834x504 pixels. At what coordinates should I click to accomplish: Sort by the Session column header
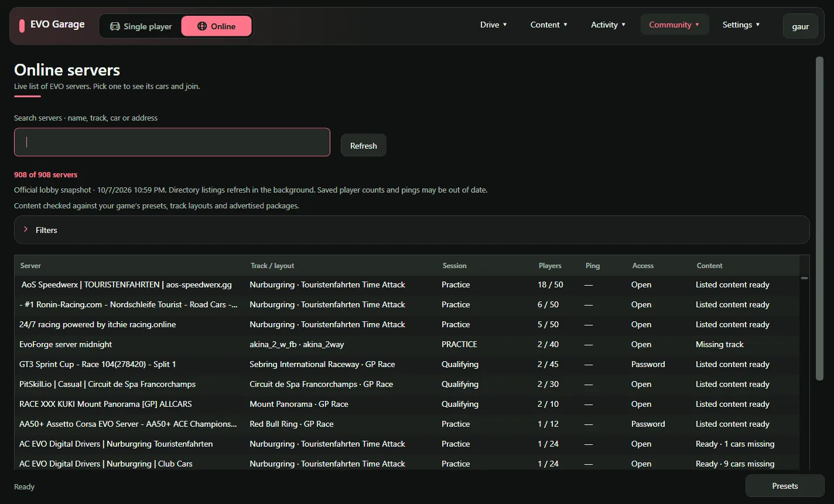click(x=454, y=266)
